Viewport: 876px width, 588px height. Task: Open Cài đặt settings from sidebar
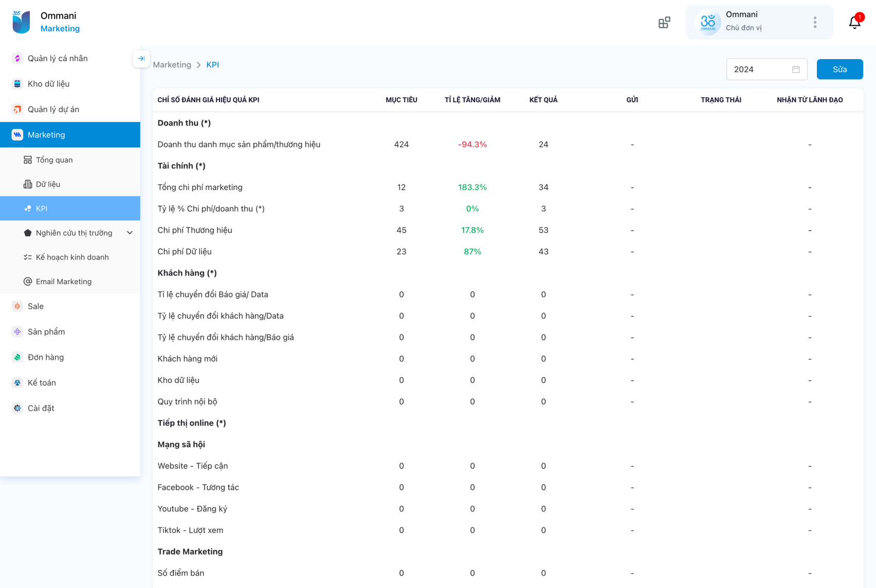(41, 408)
